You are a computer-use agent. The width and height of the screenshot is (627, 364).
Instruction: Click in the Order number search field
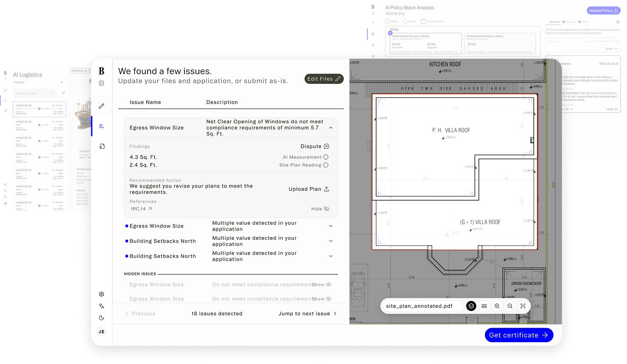point(35,93)
